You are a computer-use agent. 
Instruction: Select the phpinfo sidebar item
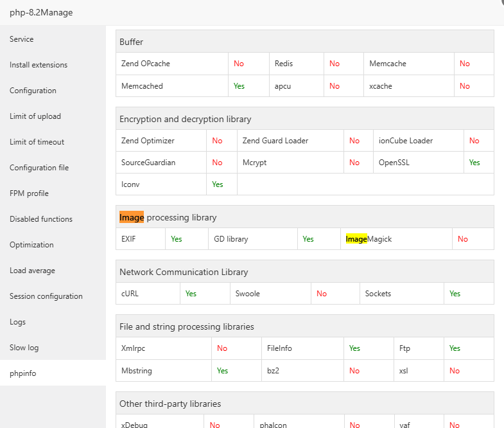(x=23, y=373)
